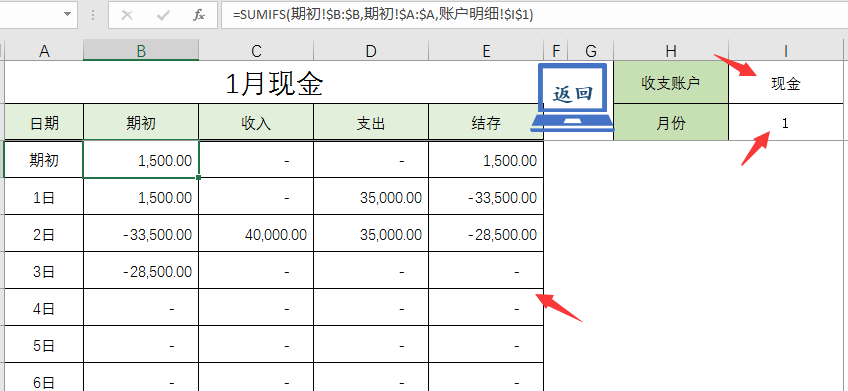
Task: Select 2日 row's 期初 value -33,500.00
Action: [x=141, y=234]
